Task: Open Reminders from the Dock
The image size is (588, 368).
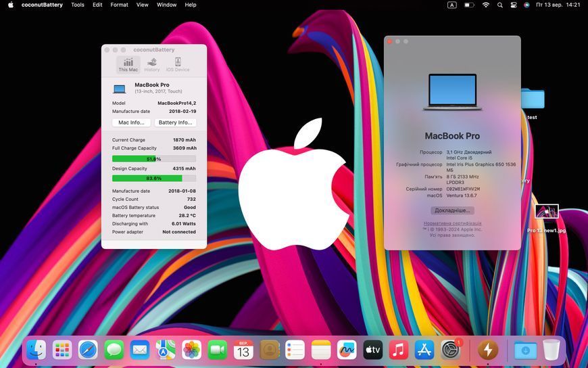Action: (x=295, y=350)
